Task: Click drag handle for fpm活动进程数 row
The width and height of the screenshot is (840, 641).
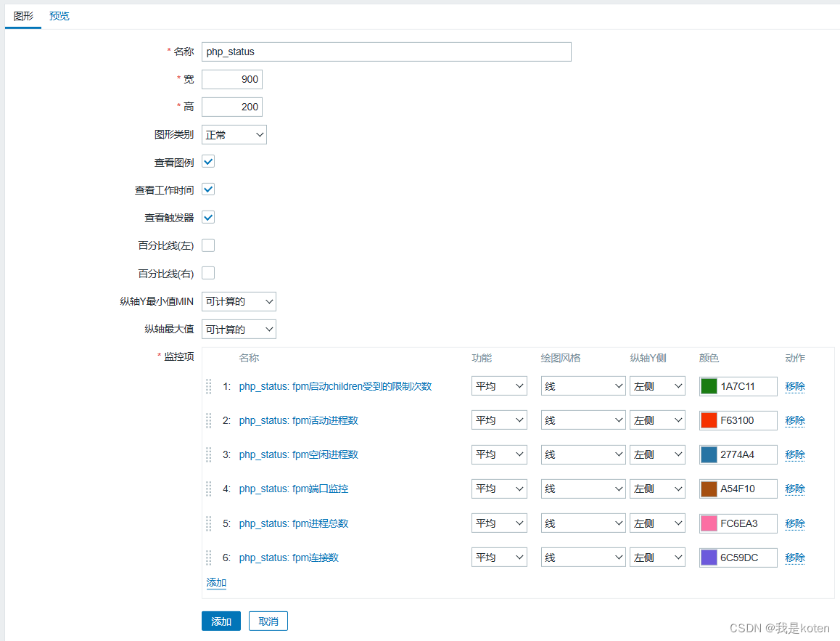Action: pyautogui.click(x=209, y=420)
